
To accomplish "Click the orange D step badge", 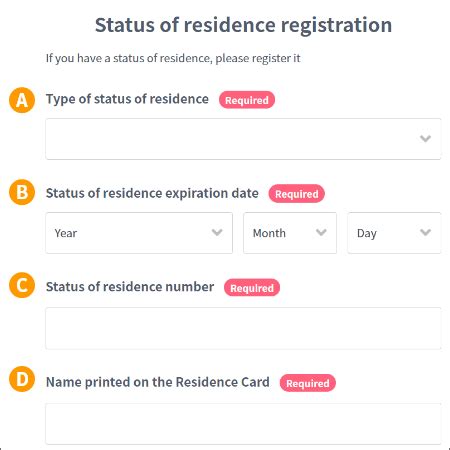I will point(22,379).
